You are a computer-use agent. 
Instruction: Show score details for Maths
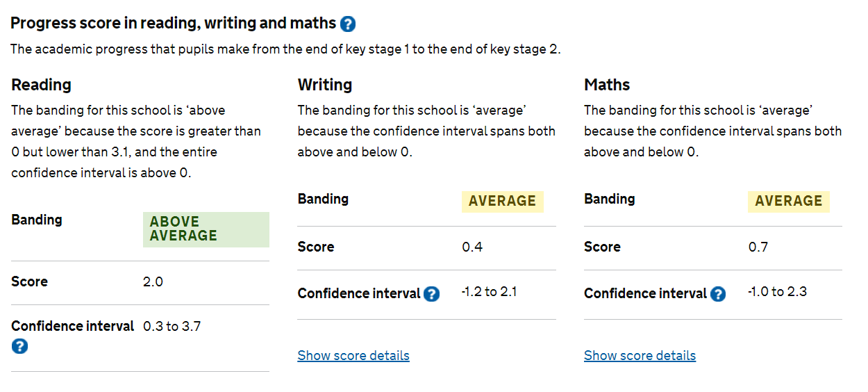point(640,355)
